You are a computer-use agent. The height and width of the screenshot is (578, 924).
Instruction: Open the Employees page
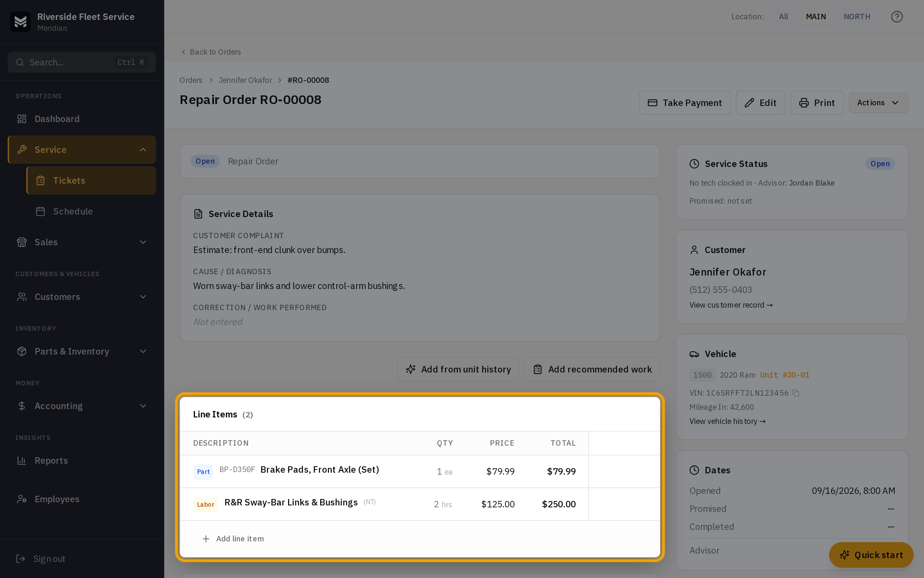click(x=82, y=499)
